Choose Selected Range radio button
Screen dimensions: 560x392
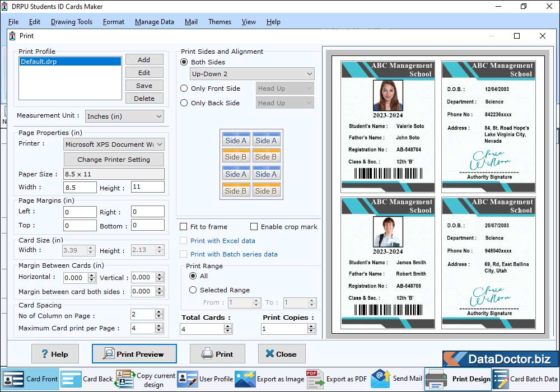[193, 290]
